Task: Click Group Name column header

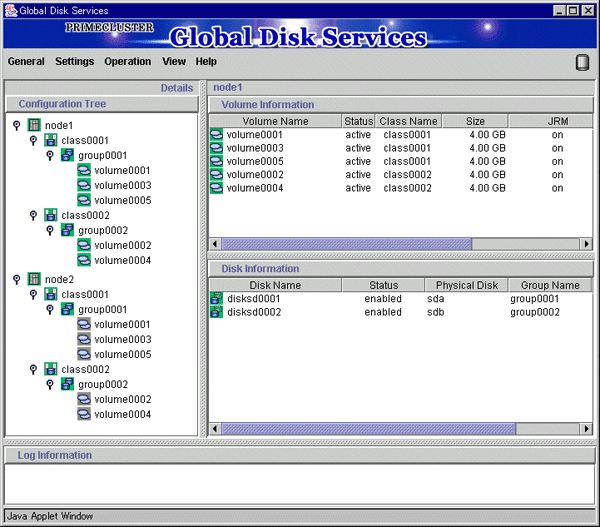Action: (x=550, y=285)
